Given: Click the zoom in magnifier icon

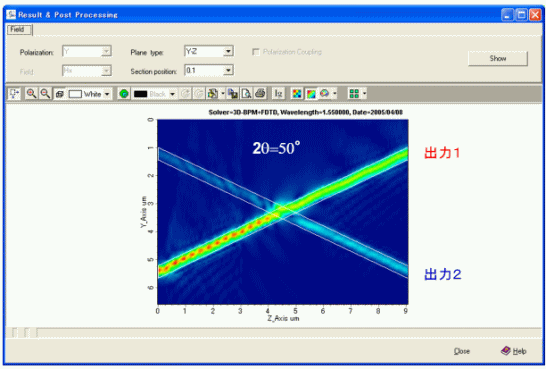Looking at the screenshot, I should [x=31, y=94].
